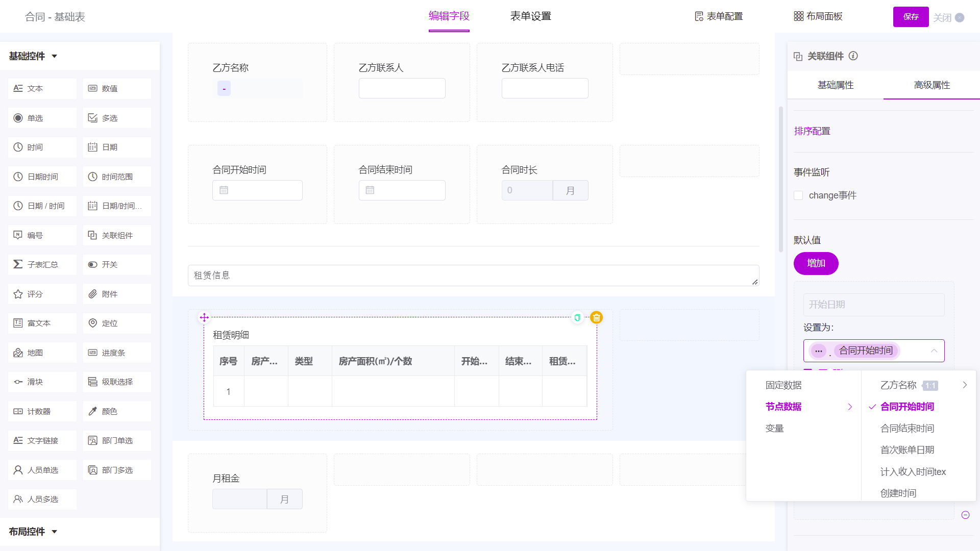The image size is (980, 551).
Task: Add the 定位 location control
Action: tap(117, 323)
